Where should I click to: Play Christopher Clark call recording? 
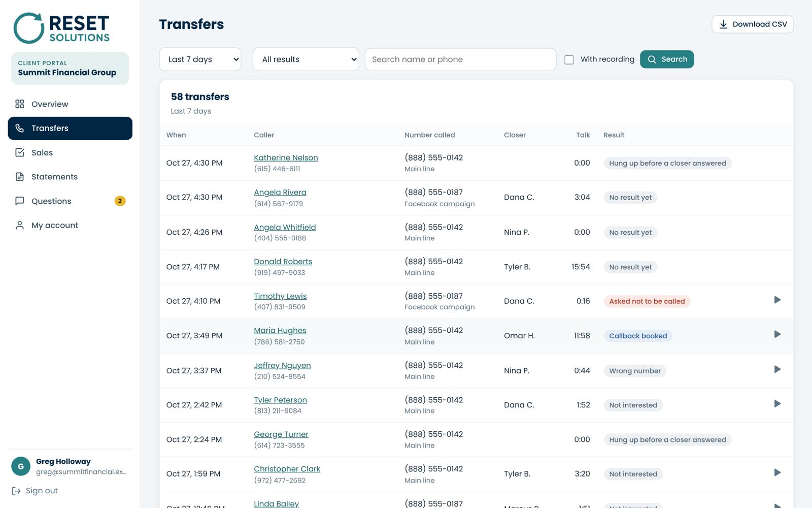tap(777, 473)
